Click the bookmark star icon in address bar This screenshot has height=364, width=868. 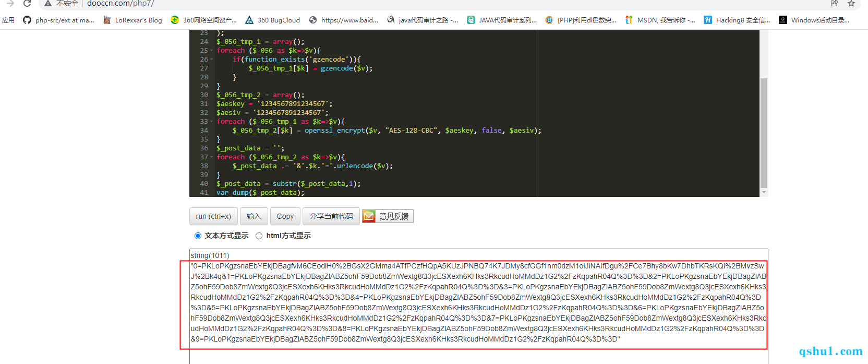tap(851, 3)
